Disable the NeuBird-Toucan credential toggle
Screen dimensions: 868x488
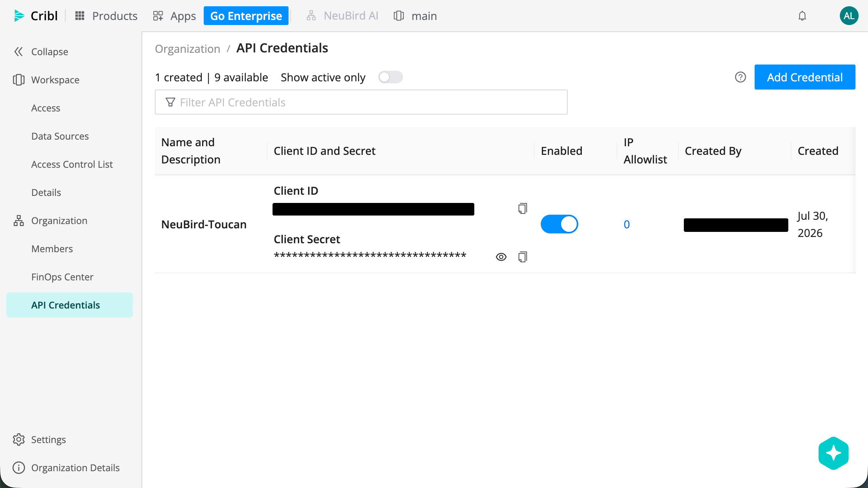(560, 224)
